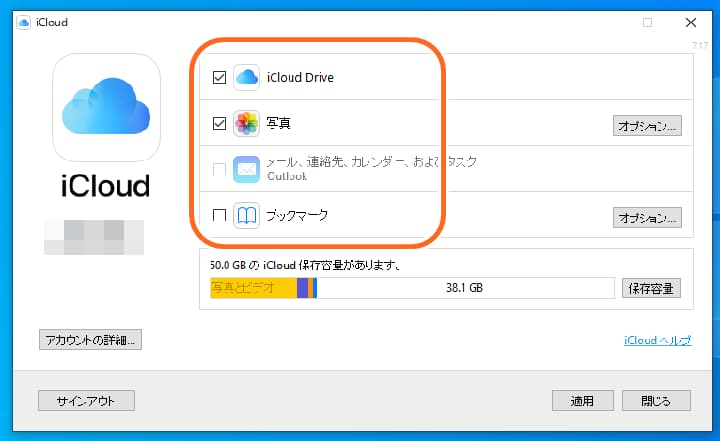Click the small iCloud icon in the title bar
Screen dimensions: 720x441
(x=23, y=23)
